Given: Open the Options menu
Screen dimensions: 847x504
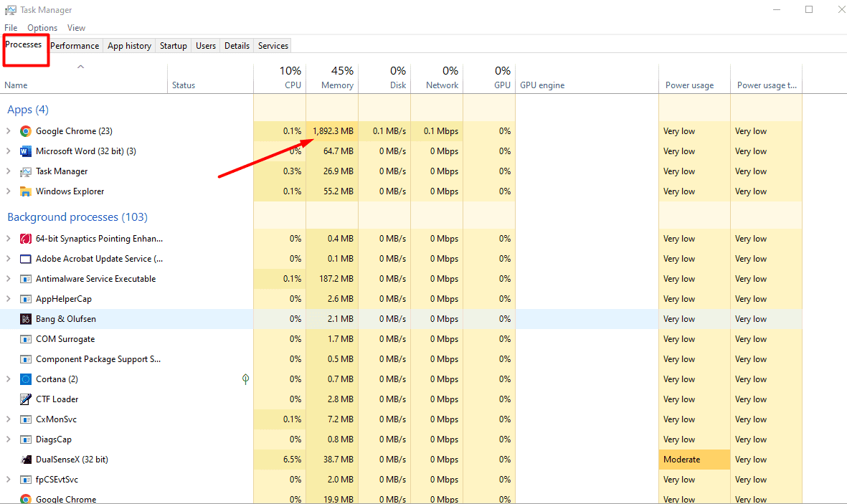Looking at the screenshot, I should pyautogui.click(x=42, y=27).
